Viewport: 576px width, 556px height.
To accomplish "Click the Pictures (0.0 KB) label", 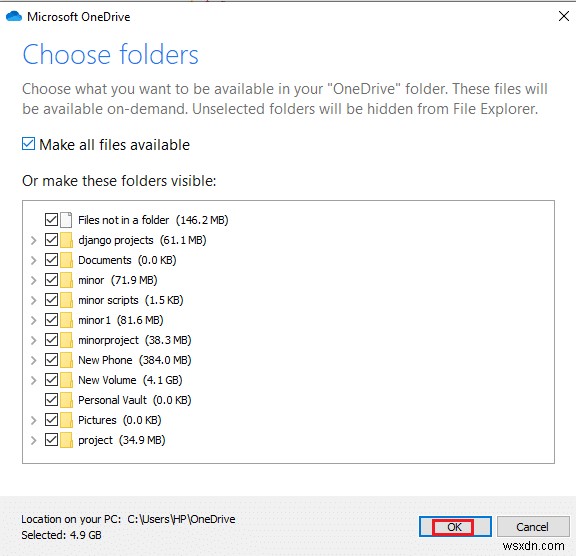I will pyautogui.click(x=119, y=420).
